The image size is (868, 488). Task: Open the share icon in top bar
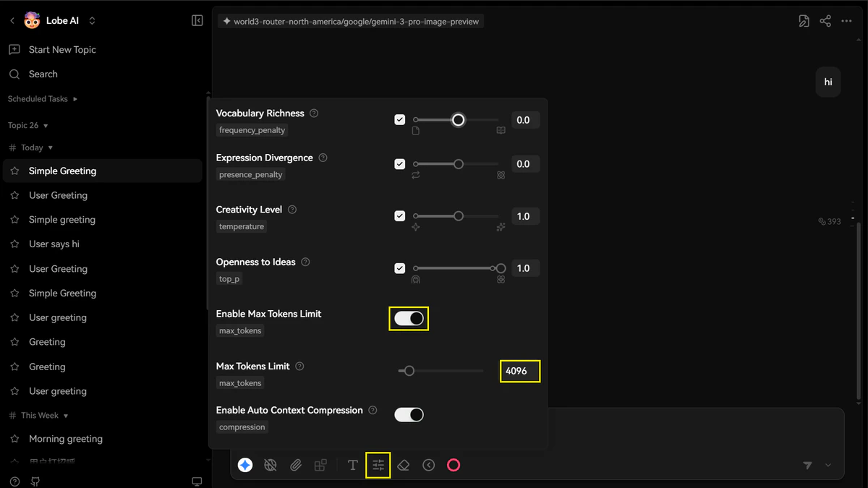click(x=825, y=21)
